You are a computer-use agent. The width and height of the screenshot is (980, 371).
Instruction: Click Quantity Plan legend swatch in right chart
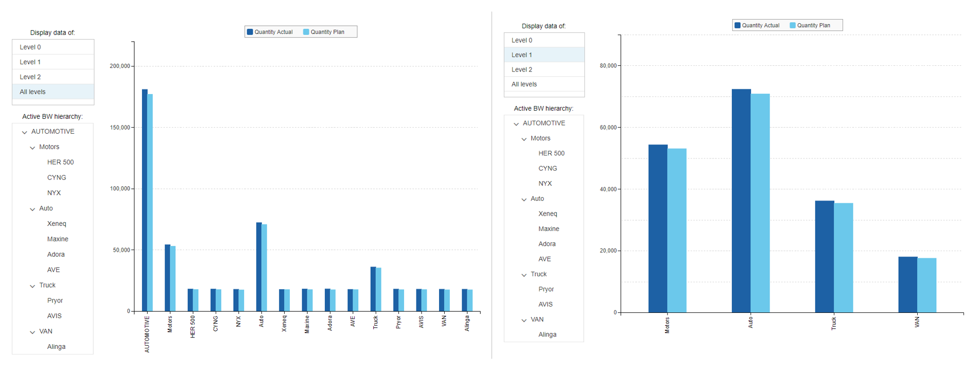(793, 25)
